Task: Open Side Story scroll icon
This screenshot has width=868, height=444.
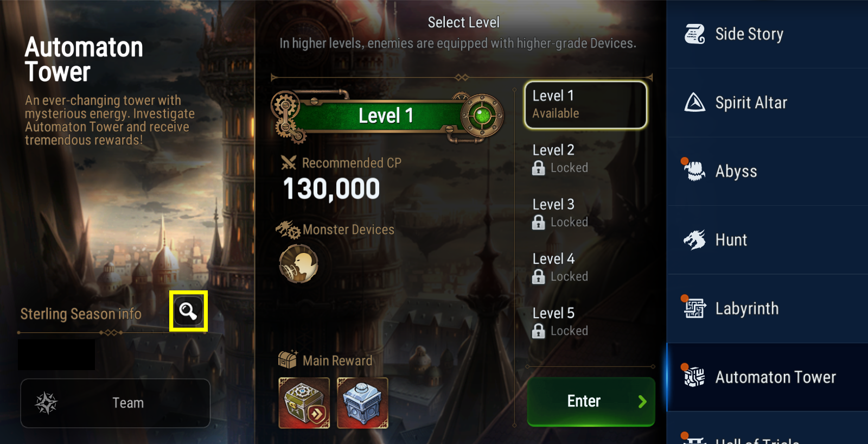Action: coord(694,34)
